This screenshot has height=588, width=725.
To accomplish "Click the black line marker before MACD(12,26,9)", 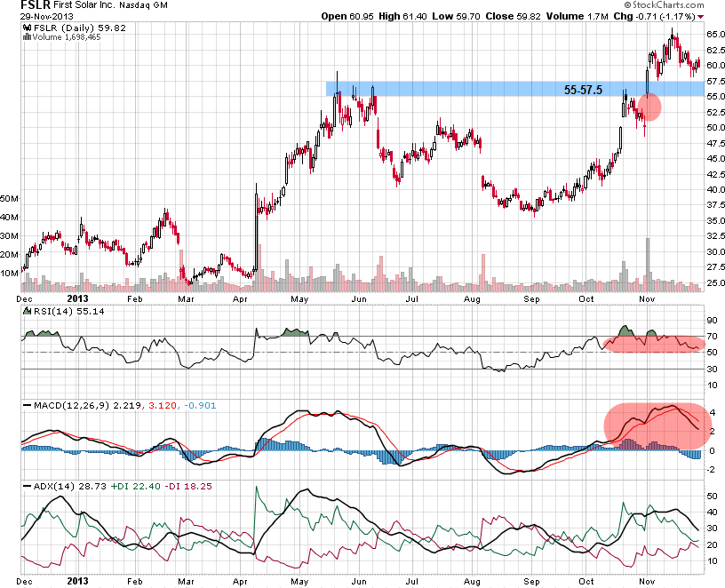I will coord(28,405).
